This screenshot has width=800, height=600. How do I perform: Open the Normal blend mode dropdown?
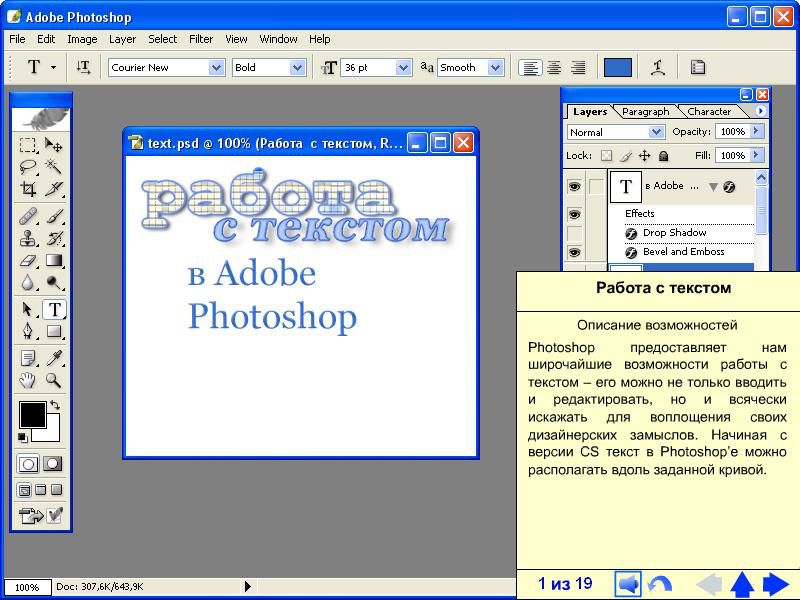point(656,132)
